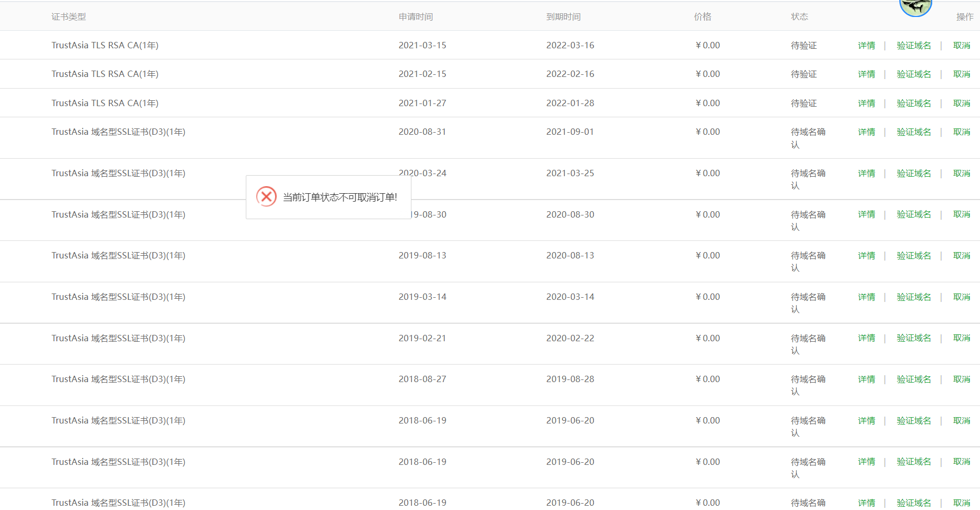Click the red error icon in the popup
Image resolution: width=980 pixels, height=510 pixels.
pos(267,196)
